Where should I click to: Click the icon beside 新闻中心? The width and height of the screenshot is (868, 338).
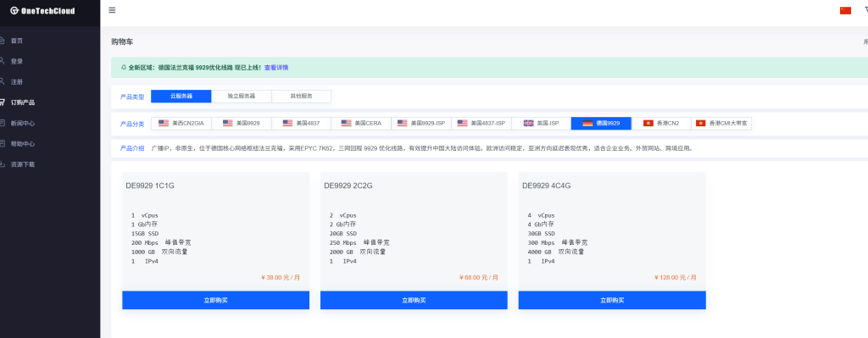[3, 123]
